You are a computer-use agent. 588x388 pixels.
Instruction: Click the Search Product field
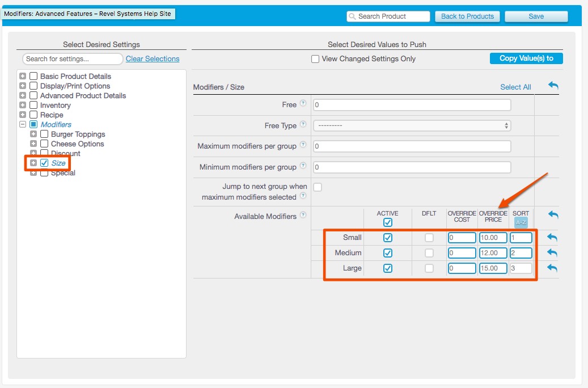click(x=388, y=16)
